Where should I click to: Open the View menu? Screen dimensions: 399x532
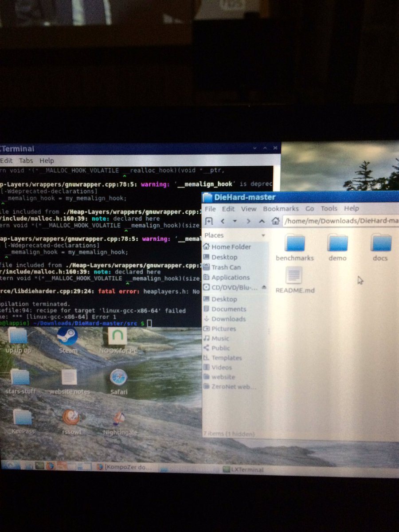(x=249, y=208)
